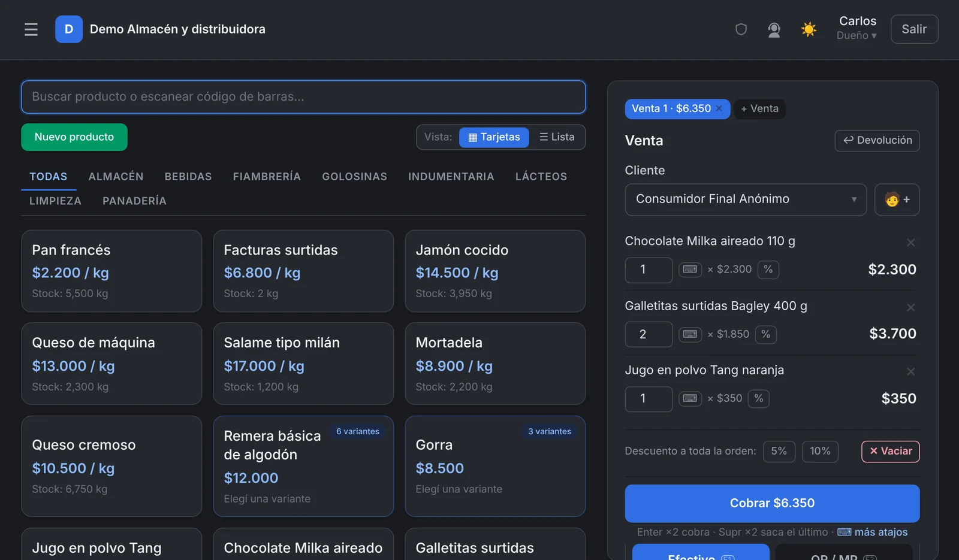This screenshot has height=560, width=959.
Task: Remove Chocolate Milka aireado from sale
Action: (910, 243)
